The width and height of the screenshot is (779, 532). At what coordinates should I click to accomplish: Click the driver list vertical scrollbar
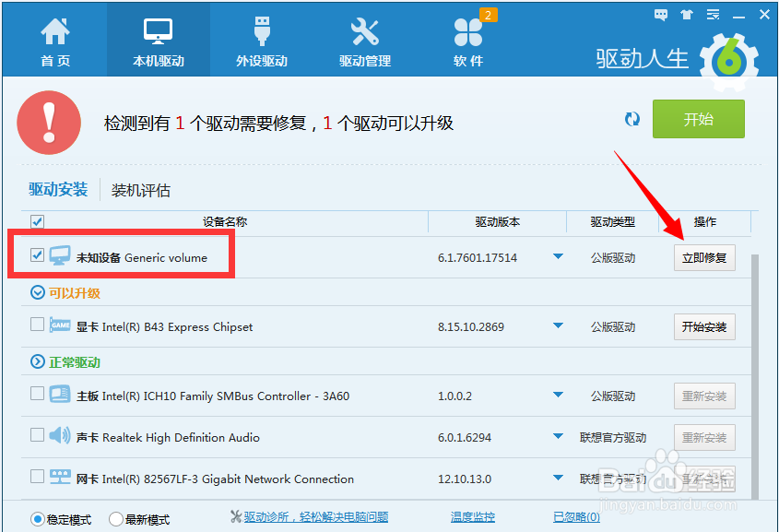(755, 376)
